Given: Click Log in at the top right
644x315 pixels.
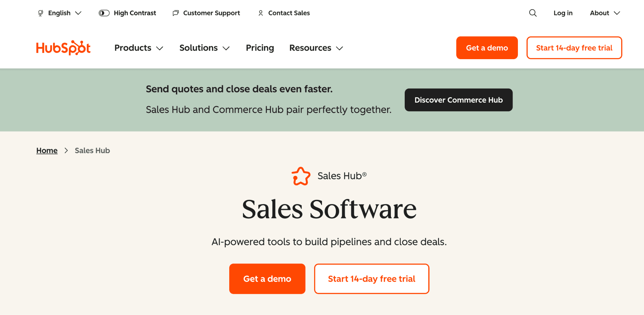Looking at the screenshot, I should (563, 13).
